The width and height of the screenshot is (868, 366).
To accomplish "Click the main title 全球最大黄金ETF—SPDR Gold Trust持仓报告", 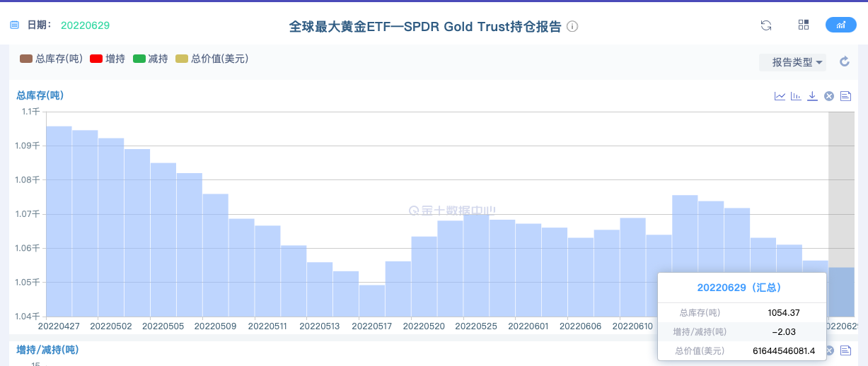I will [425, 26].
